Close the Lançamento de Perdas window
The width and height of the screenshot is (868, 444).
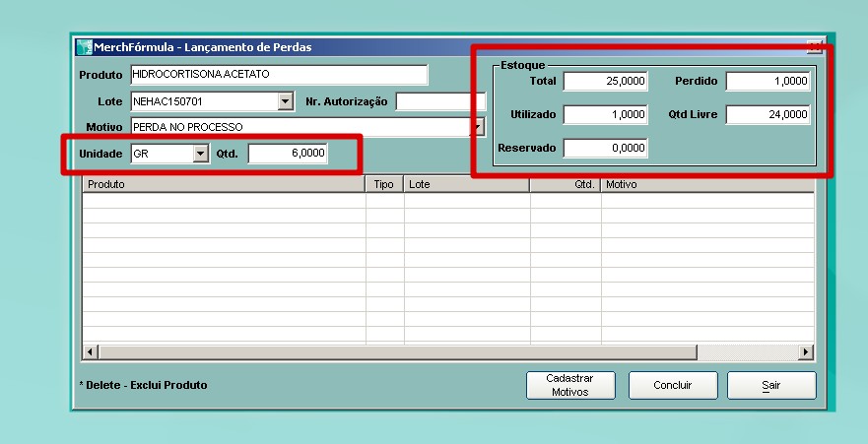(814, 46)
